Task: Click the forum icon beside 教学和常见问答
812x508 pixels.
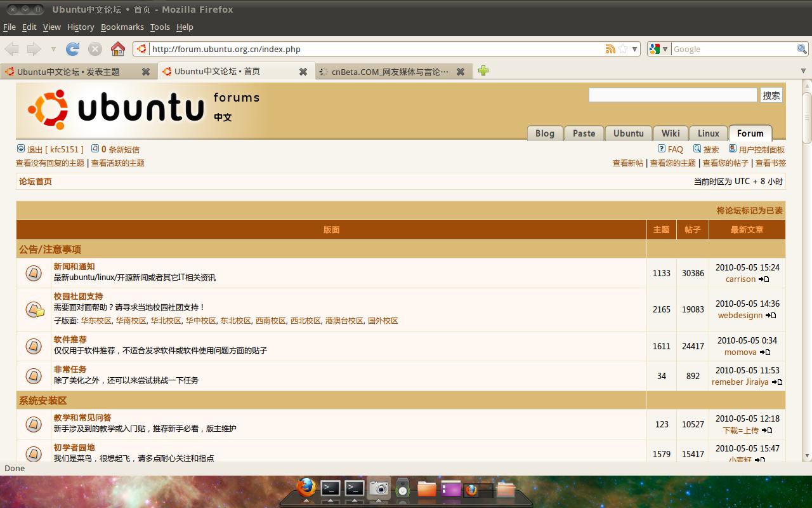Action: point(34,424)
